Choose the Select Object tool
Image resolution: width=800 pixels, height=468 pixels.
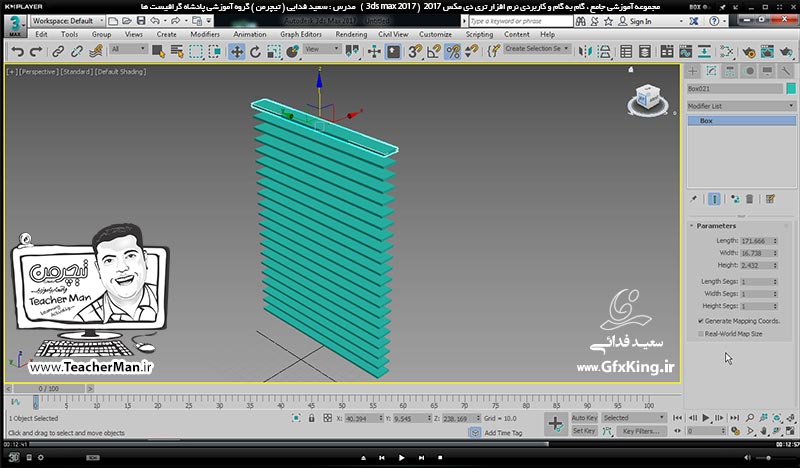(x=158, y=52)
